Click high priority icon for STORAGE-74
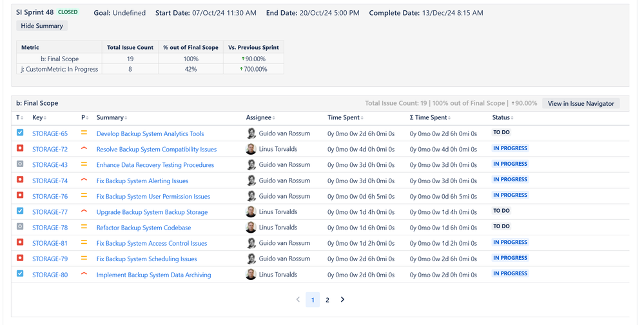This screenshot has height=325, width=644. click(x=84, y=179)
